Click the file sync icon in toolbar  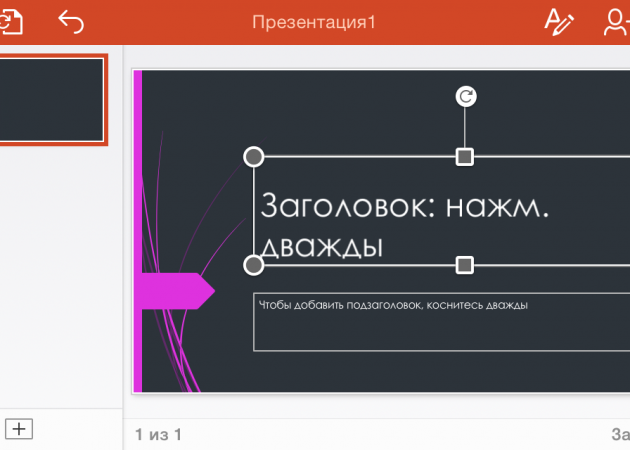point(10,21)
